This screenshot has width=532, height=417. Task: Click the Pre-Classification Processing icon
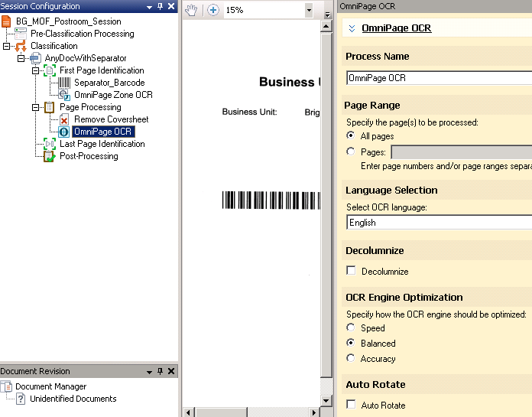(x=21, y=34)
